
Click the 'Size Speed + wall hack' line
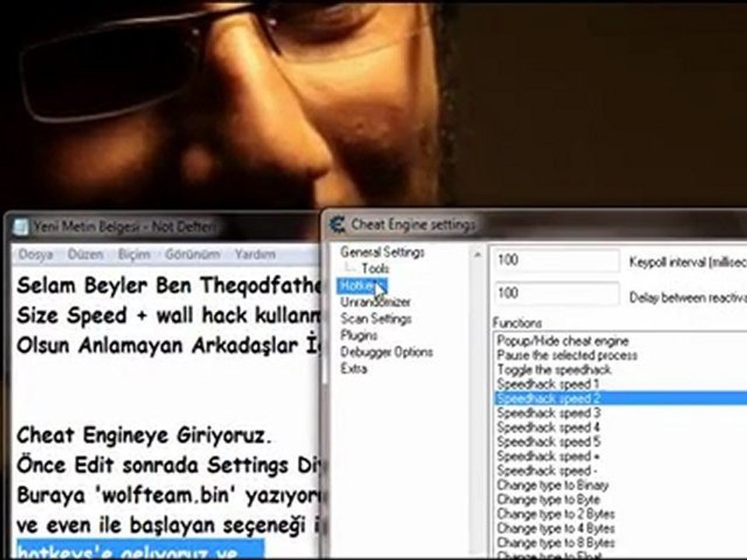click(169, 315)
